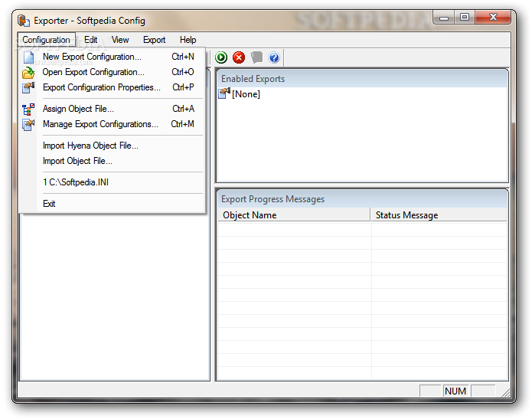Click the green Start Export toolbar icon
Screen dimensions: 532x419
coord(221,57)
